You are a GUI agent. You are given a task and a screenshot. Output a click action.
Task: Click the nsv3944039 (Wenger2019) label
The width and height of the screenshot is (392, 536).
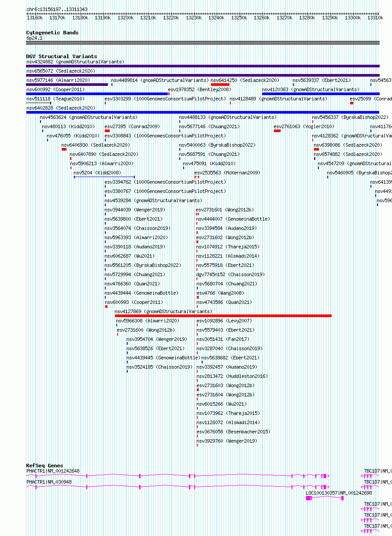coord(135,210)
